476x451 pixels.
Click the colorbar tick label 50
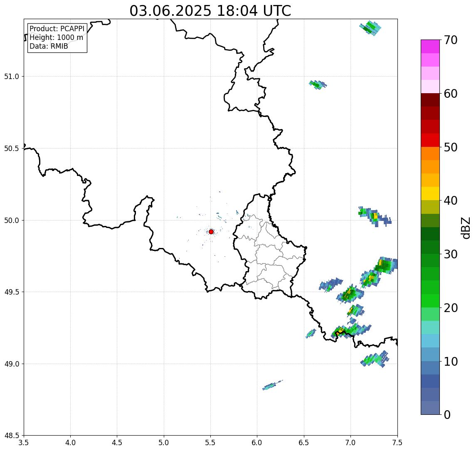(x=451, y=147)
